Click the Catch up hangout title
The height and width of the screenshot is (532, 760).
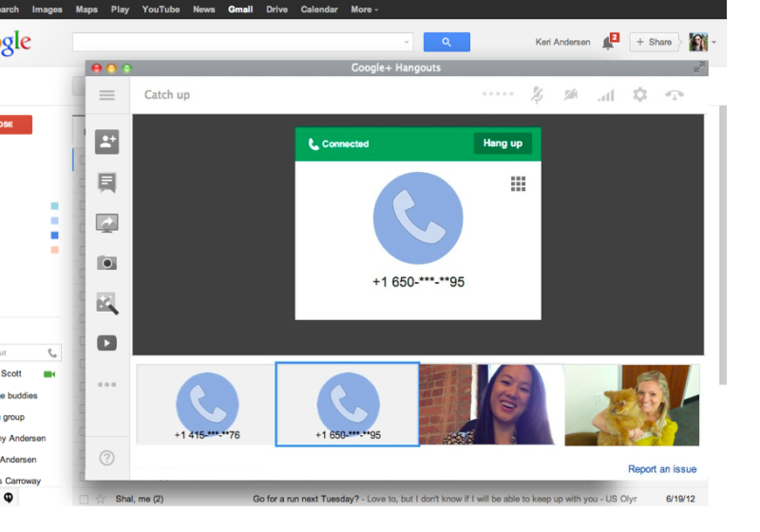coord(167,95)
